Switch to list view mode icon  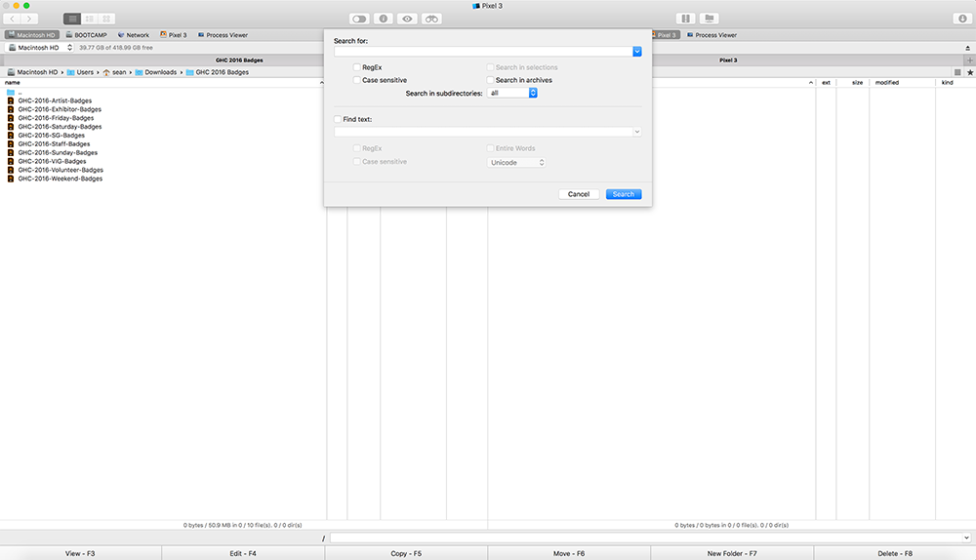click(72, 19)
